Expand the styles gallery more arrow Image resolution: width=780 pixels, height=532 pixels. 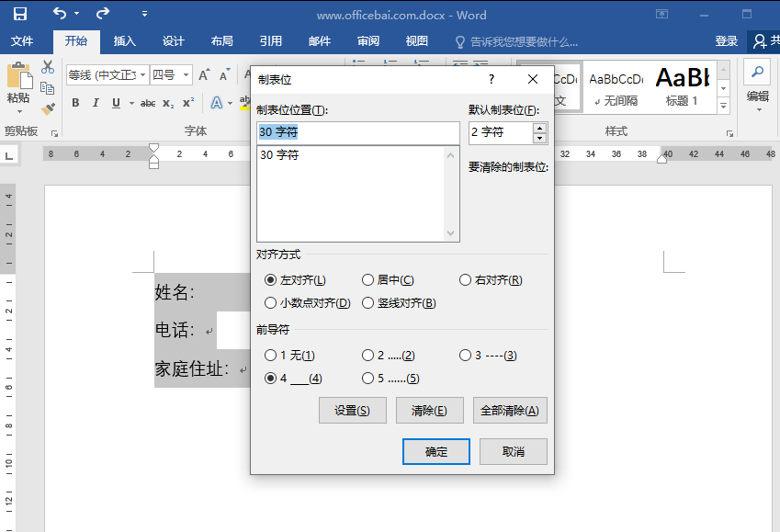(x=724, y=107)
